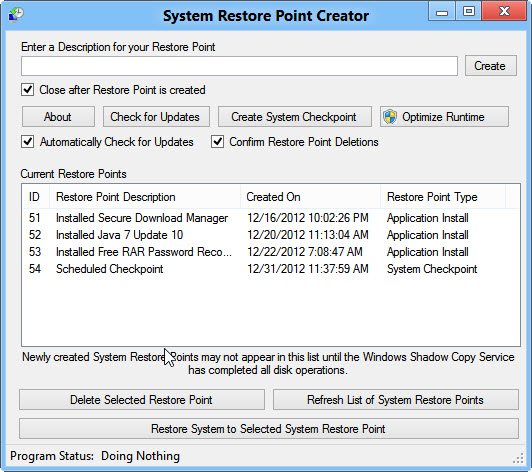The image size is (532, 472).
Task: Click ID 51 in the list
Action: 35,218
